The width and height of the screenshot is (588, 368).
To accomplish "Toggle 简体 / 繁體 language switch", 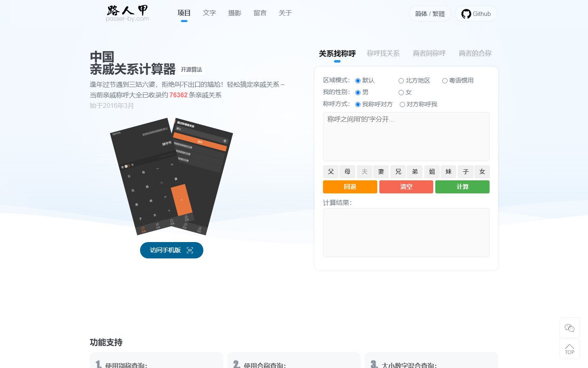I will [430, 13].
